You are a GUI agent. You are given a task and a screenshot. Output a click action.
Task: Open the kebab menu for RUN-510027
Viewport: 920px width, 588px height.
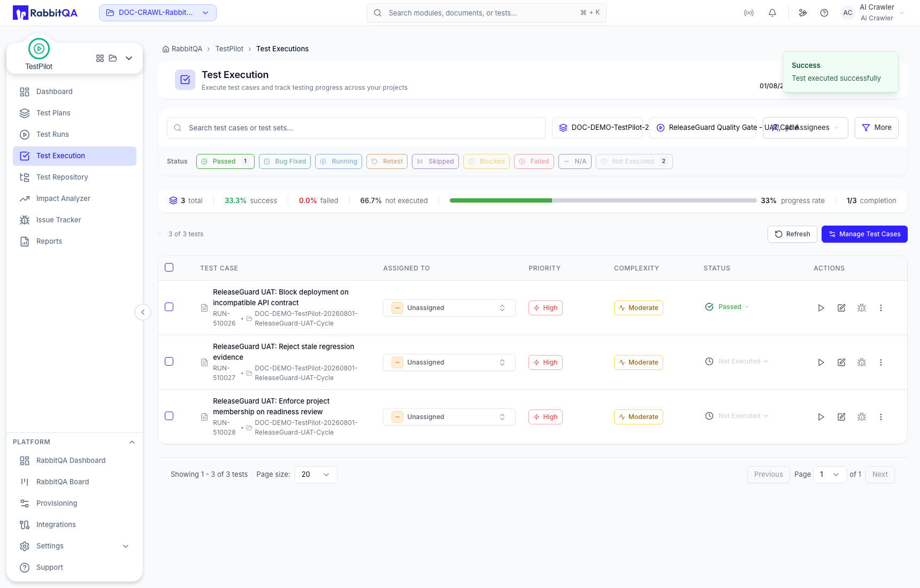tap(881, 362)
